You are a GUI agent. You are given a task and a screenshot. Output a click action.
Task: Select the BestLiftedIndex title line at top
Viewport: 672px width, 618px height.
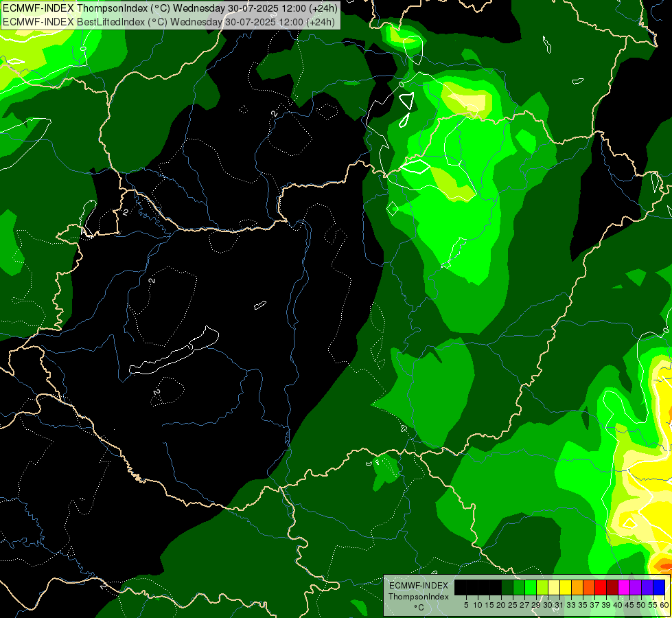pos(169,22)
